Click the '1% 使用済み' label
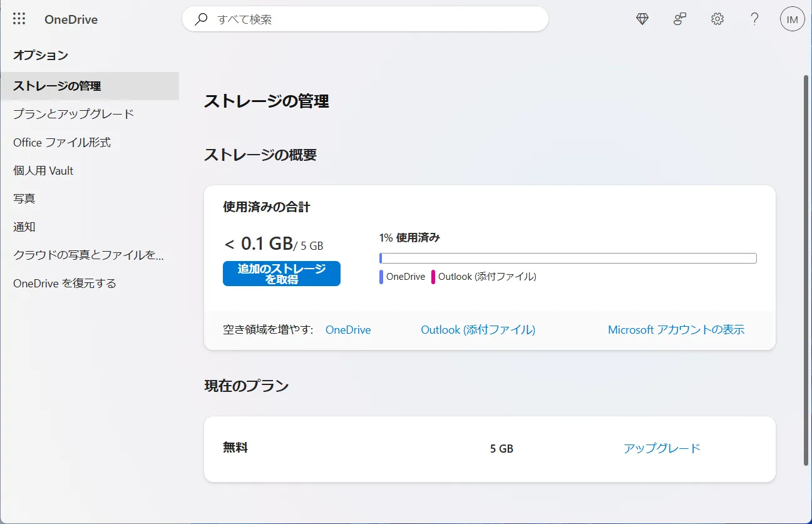Screen dimensions: 812x524 (x=409, y=238)
